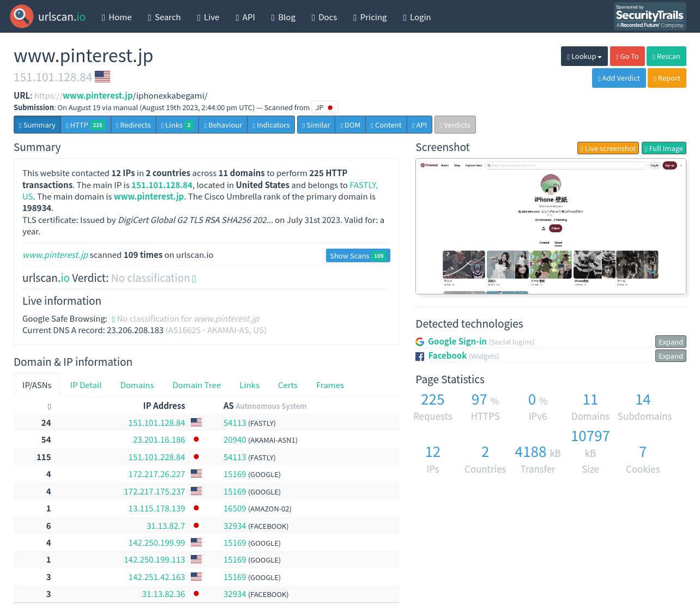Image resolution: width=700 pixels, height=609 pixels.
Task: Click the orange Report button
Action: [x=667, y=78]
